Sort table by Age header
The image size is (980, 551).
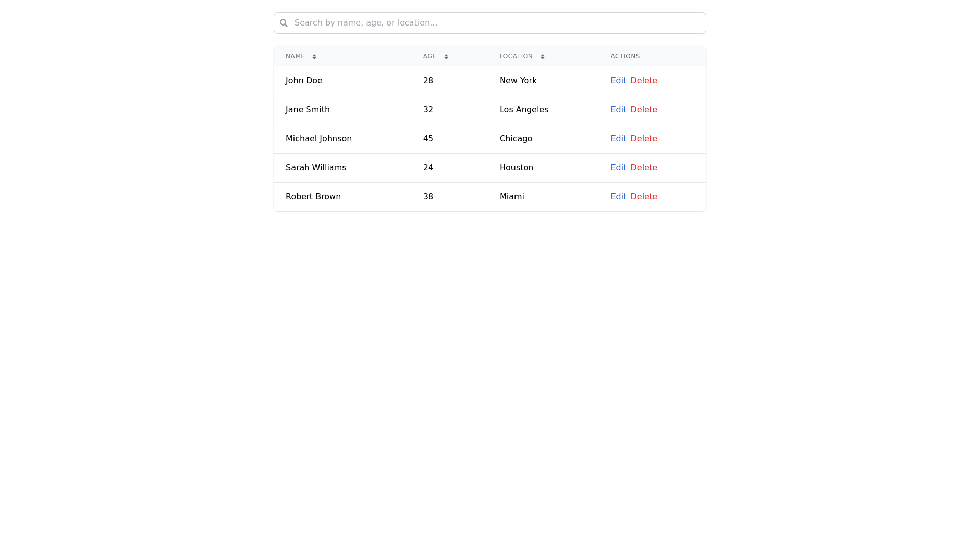[x=430, y=56]
